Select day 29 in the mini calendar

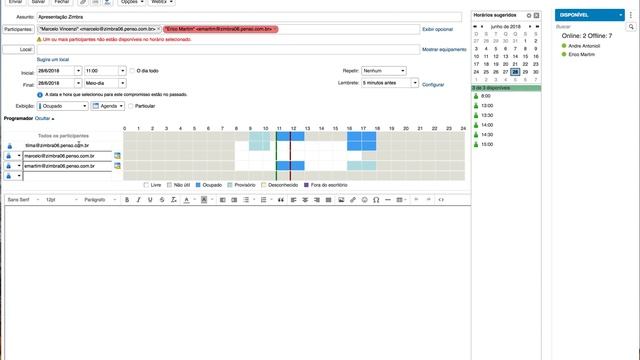click(x=525, y=72)
